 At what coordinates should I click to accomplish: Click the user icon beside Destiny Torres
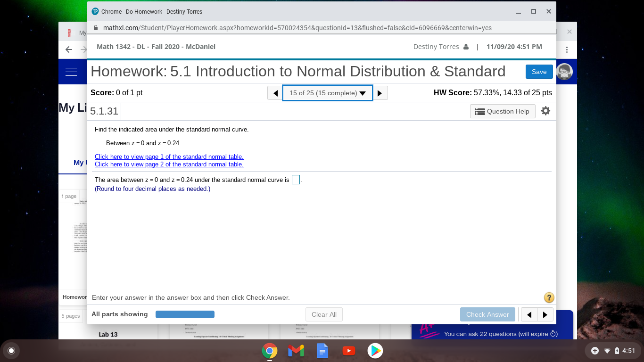coord(466,47)
